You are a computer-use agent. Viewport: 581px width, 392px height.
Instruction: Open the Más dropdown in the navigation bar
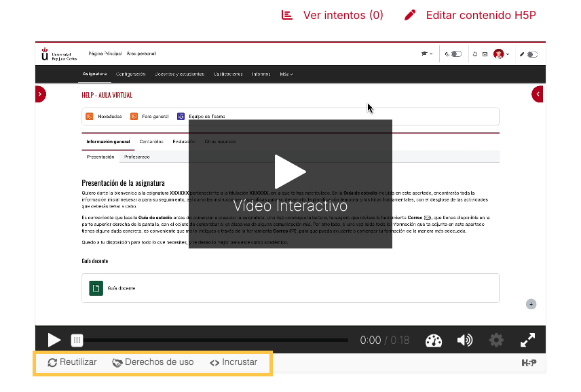[286, 75]
